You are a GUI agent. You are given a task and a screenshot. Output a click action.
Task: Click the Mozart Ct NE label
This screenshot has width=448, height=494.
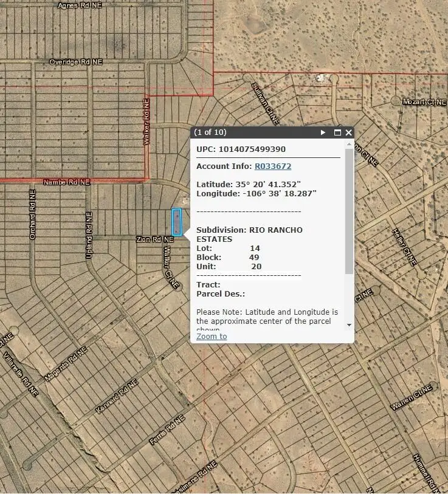[x=424, y=101]
